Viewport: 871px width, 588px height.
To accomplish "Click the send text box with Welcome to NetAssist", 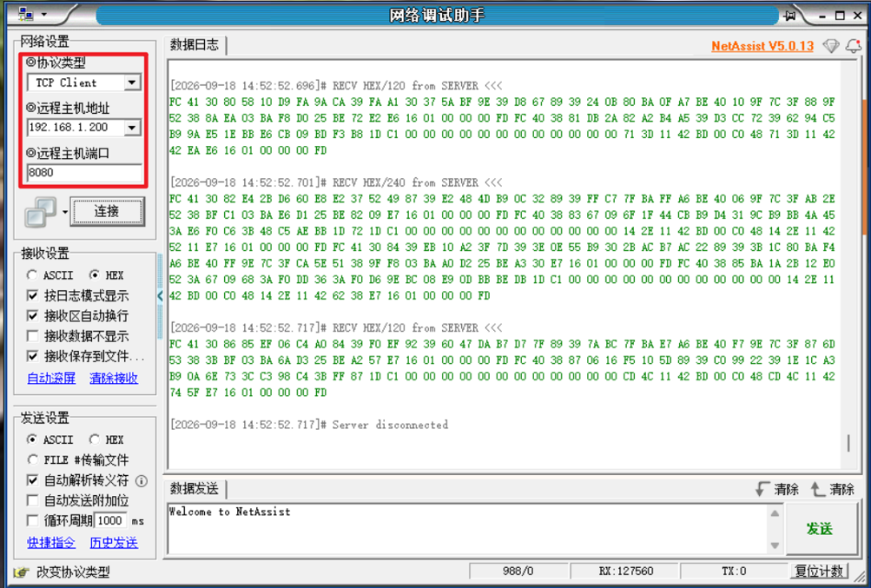I will (x=466, y=529).
